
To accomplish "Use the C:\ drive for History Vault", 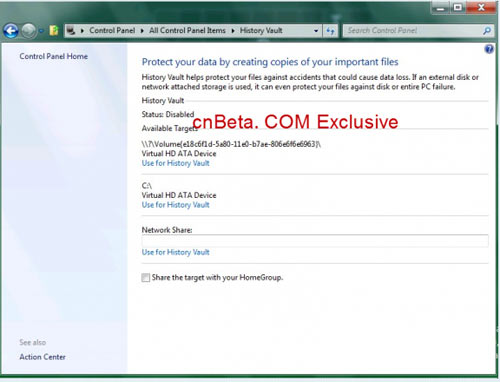I will tap(175, 205).
